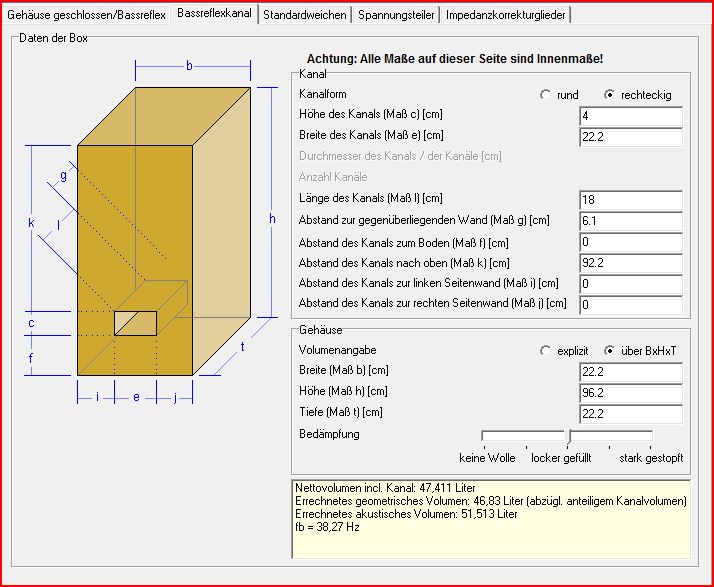Select 'rechteckig' Kanalform radio button
714x587 pixels.
(x=609, y=95)
